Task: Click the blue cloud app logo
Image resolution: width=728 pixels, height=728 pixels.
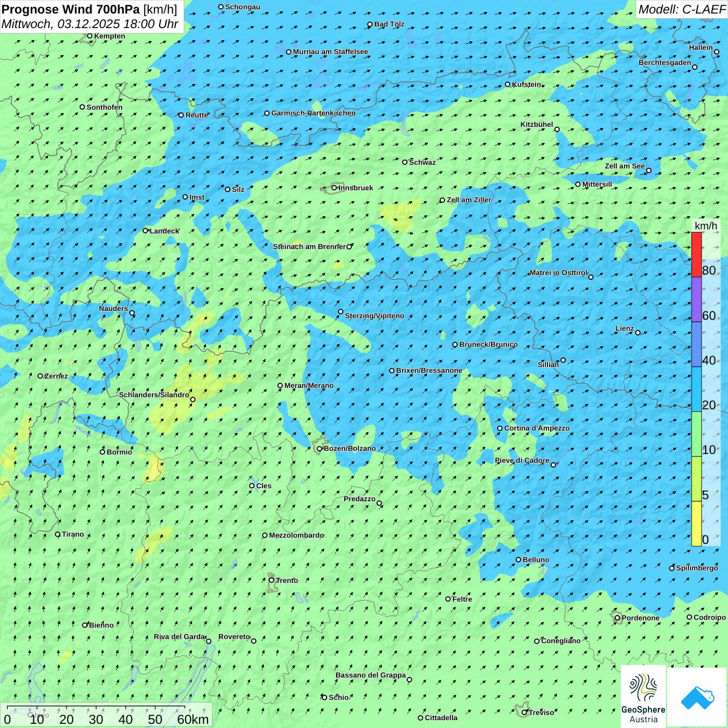Action: click(x=697, y=697)
